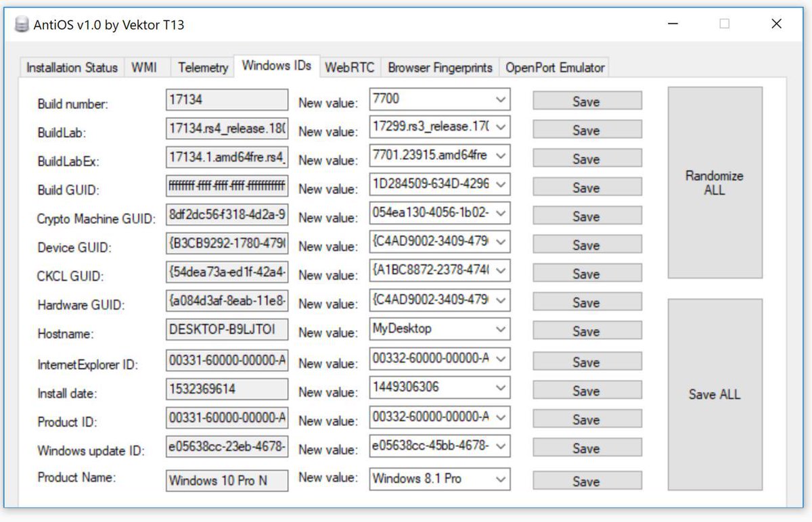This screenshot has width=812, height=522.
Task: Click Save next to Product ID
Action: click(x=587, y=419)
